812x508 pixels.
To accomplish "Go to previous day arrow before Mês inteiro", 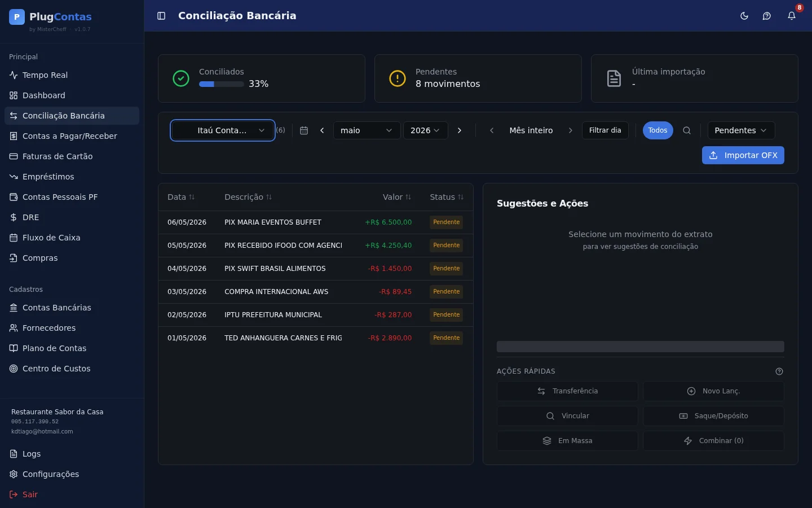I will (492, 130).
